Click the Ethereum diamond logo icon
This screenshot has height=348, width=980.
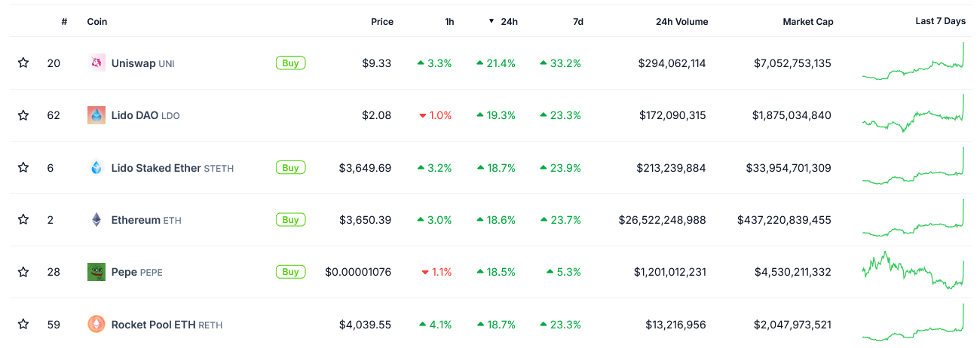pyautogui.click(x=96, y=220)
